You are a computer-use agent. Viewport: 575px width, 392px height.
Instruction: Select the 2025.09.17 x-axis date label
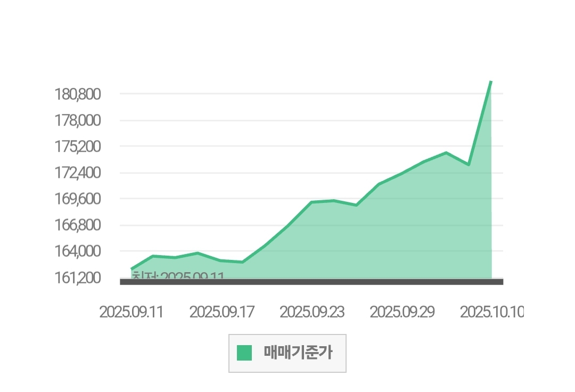click(x=221, y=312)
